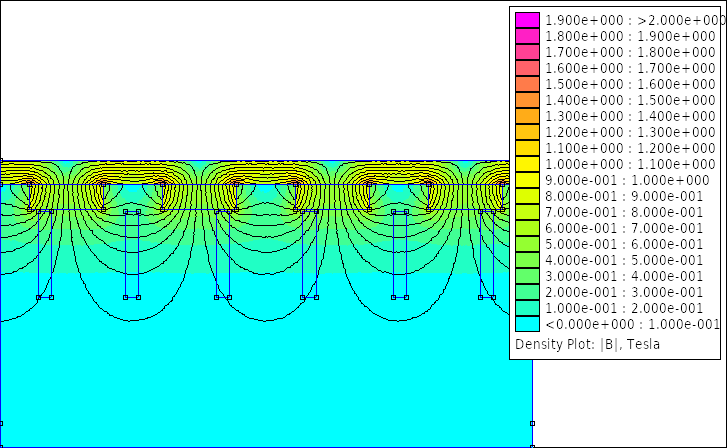Click the 5.000e-001 : 6.000e-001 green swatch
Image resolution: width=727 pixels, height=448 pixels.
[527, 244]
